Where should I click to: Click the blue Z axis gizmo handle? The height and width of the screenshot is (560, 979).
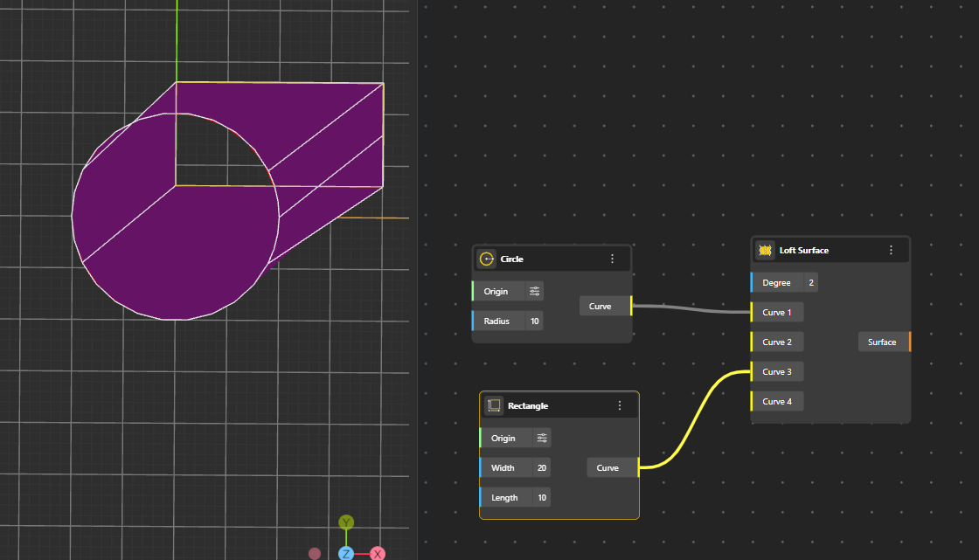coord(346,554)
